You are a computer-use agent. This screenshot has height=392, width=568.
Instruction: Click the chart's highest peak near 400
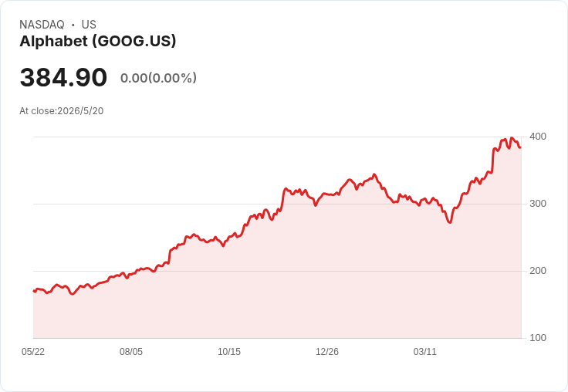[x=511, y=138]
